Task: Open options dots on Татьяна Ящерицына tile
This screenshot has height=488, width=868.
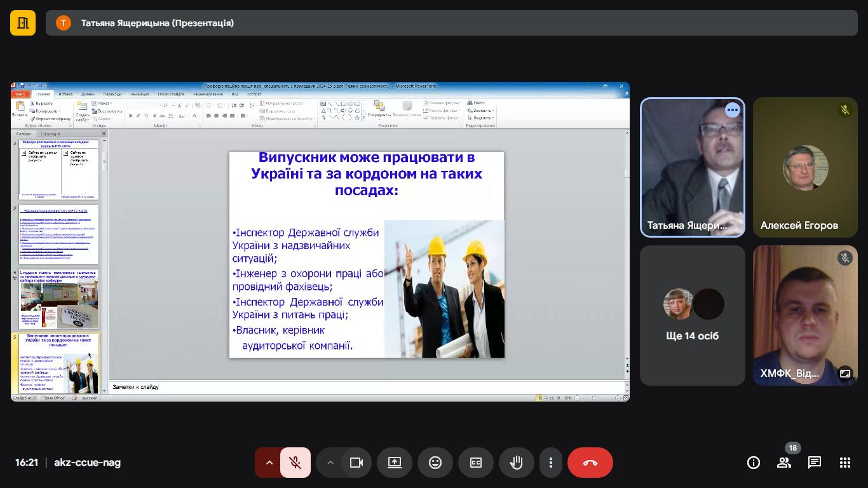Action: [x=733, y=110]
